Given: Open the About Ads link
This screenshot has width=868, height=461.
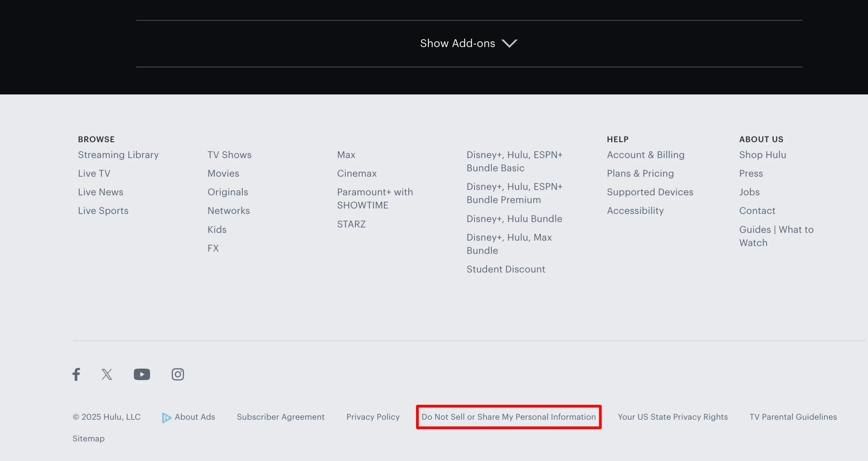Looking at the screenshot, I should tap(195, 417).
